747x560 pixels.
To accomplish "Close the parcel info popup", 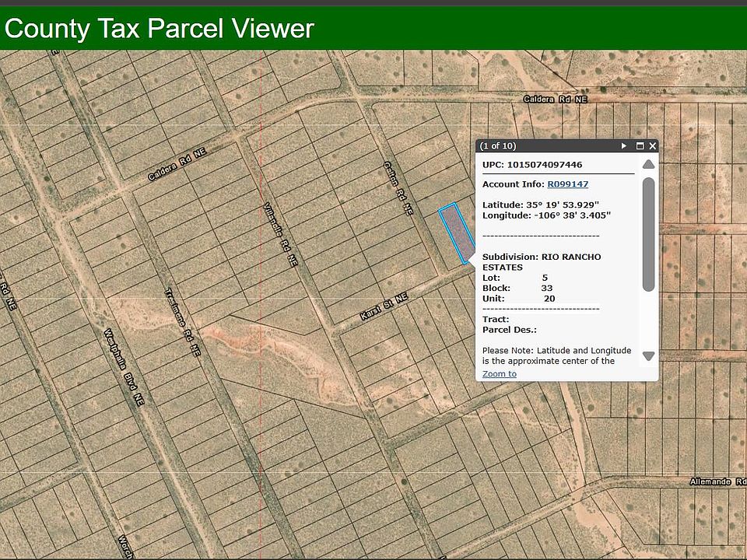I will pyautogui.click(x=653, y=145).
